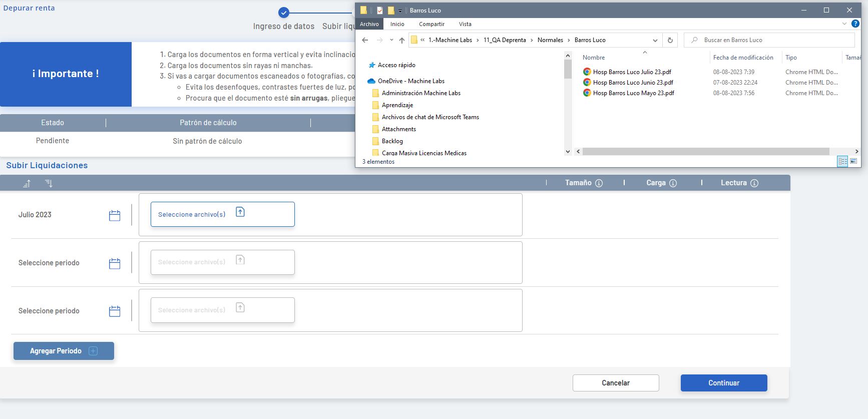Open the recent locations dropdown arrow
This screenshot has width=868, height=419.
391,40
